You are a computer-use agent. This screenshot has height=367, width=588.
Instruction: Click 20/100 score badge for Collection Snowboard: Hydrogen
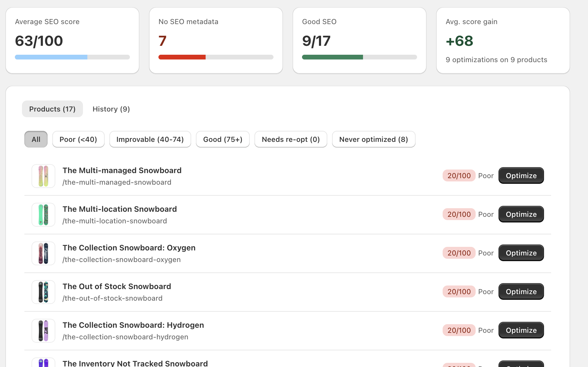click(459, 330)
